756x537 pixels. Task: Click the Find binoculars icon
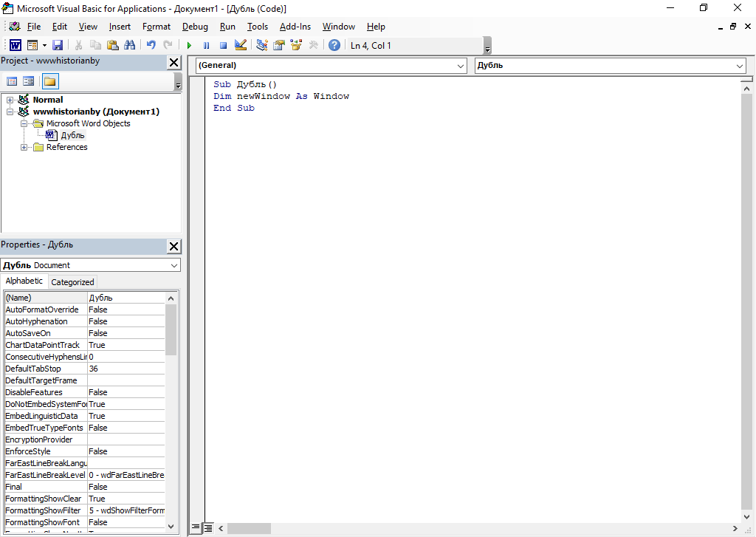129,46
